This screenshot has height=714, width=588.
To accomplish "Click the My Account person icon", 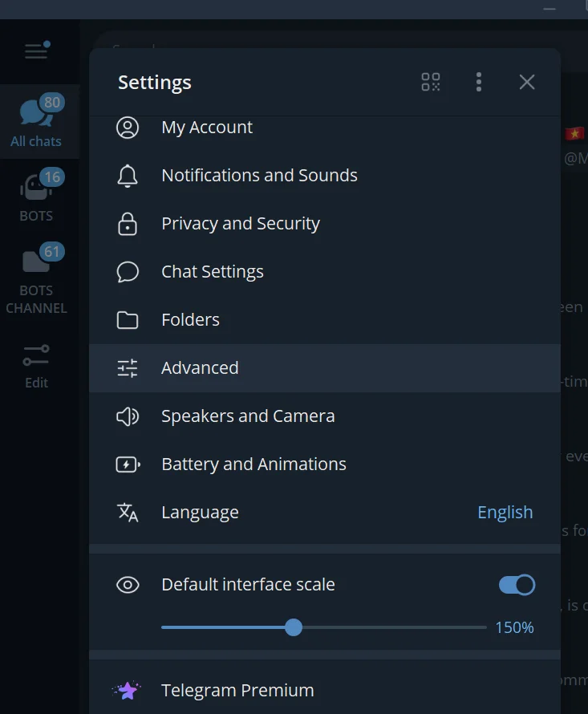I will click(128, 128).
